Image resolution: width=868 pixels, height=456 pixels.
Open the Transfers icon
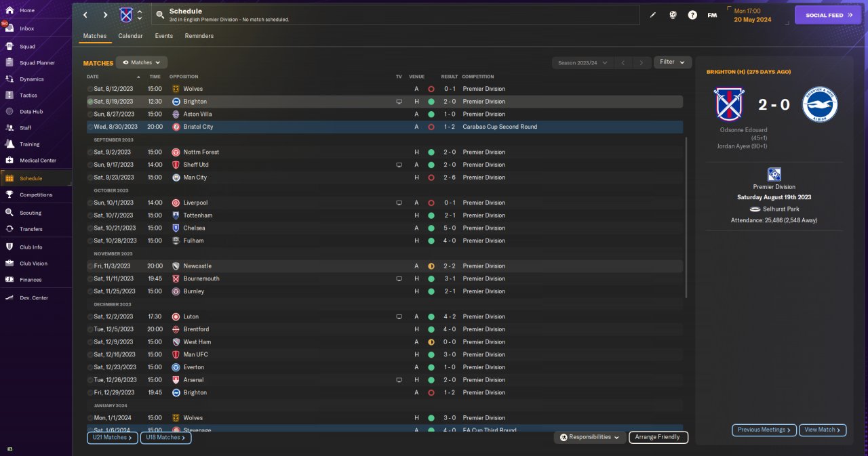pos(9,229)
